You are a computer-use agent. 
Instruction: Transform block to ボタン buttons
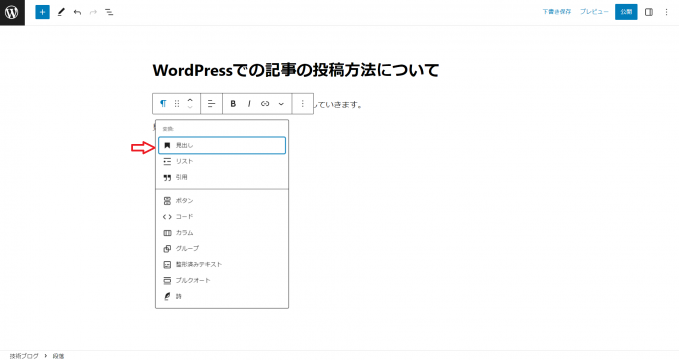(x=222, y=201)
